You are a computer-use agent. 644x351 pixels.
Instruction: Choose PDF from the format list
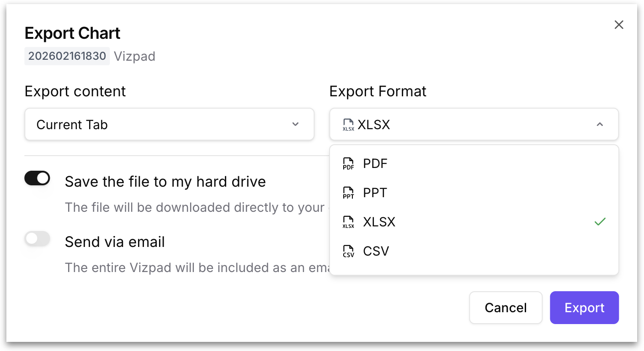375,163
